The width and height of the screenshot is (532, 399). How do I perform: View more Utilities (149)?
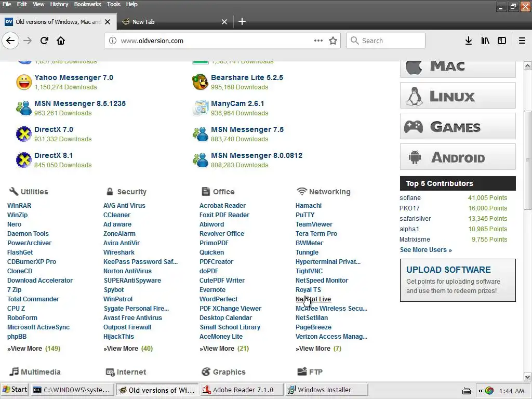click(x=34, y=349)
